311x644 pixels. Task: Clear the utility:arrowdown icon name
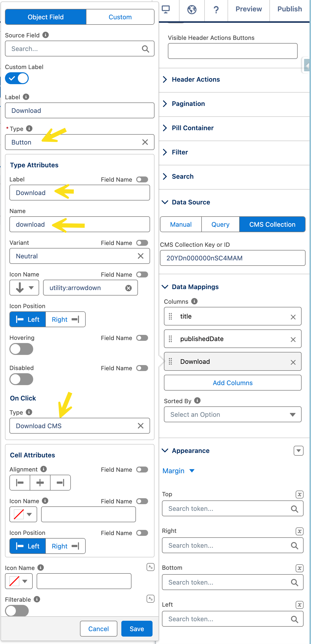[128, 288]
